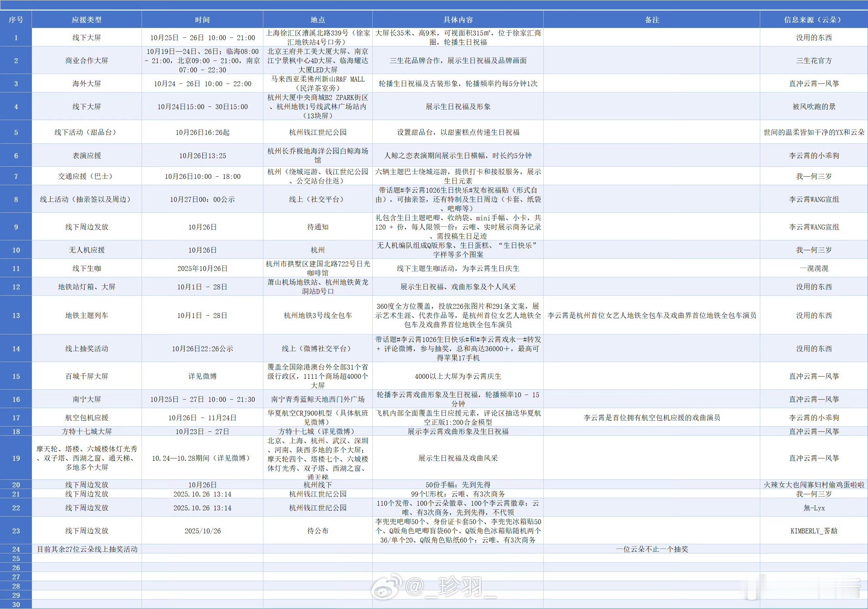
Task: Click the 备注 column header
Action: coord(652,20)
